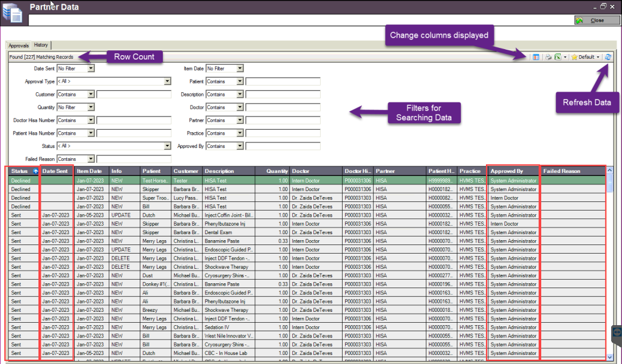Open the Date Sent filter dropdown
622x364 pixels.
[91, 69]
